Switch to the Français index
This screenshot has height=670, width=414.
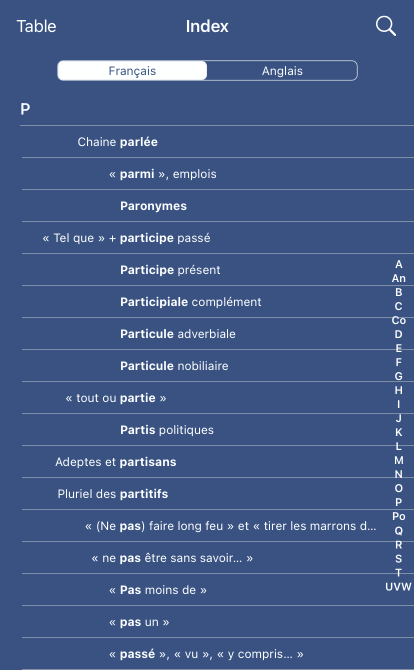tap(132, 71)
